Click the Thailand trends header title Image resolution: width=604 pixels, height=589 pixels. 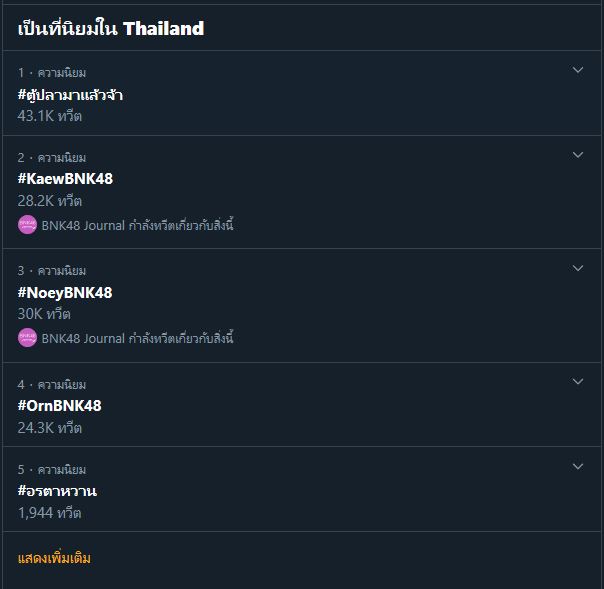pyautogui.click(x=111, y=28)
